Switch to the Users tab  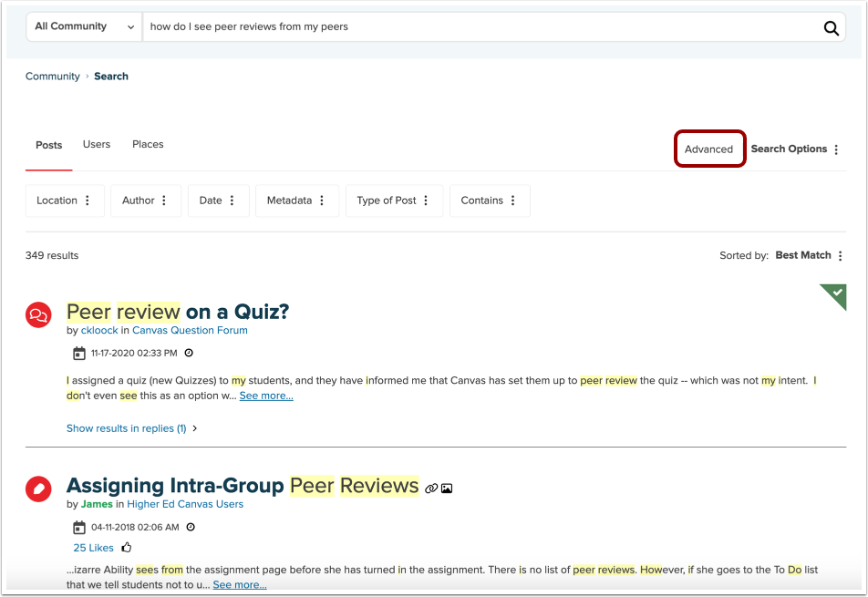[x=97, y=144]
